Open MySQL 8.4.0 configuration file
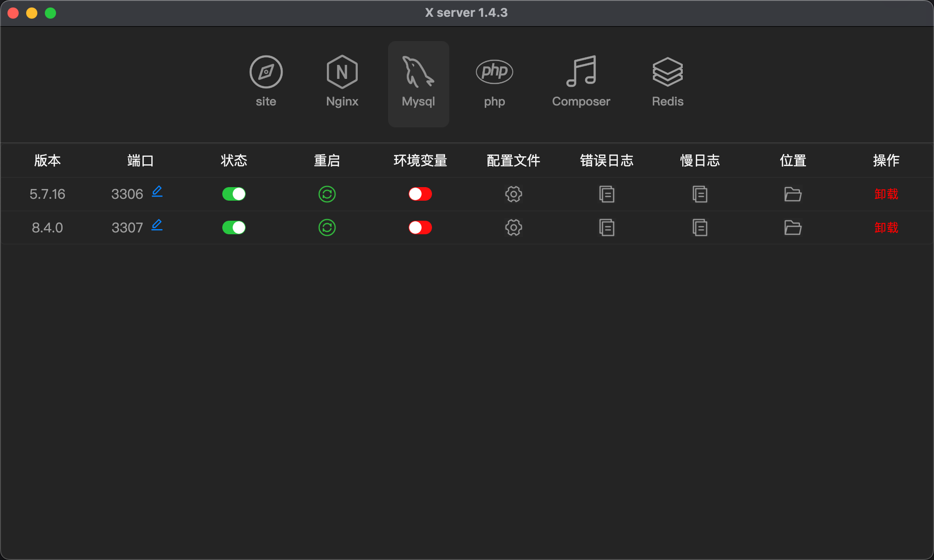Screen dimensions: 934x560 (x=514, y=227)
